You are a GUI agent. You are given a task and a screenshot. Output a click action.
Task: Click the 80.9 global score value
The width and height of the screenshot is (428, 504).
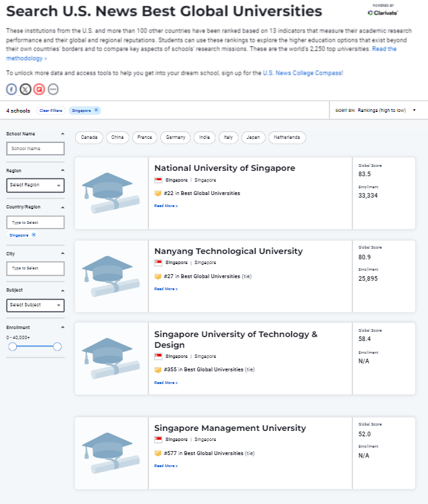pos(364,257)
